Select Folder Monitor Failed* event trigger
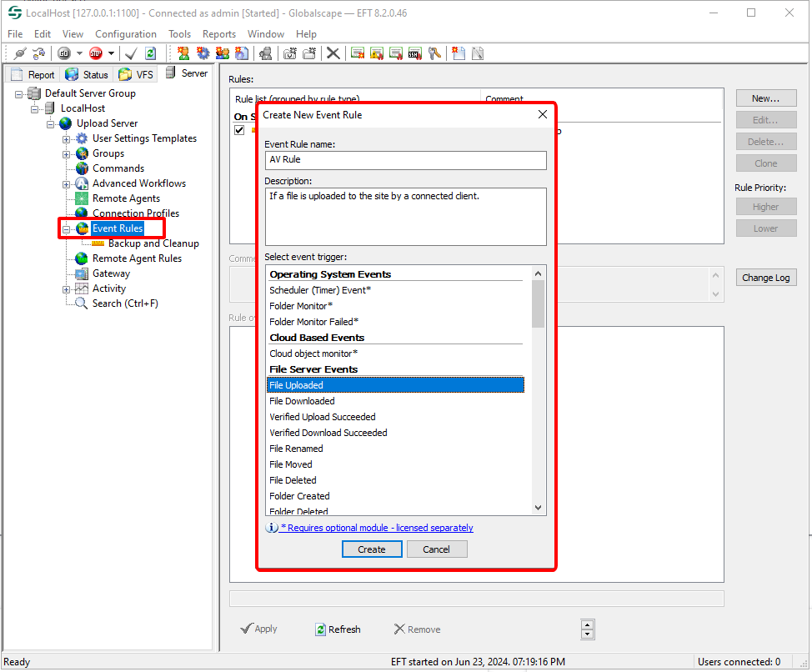The image size is (812, 672). point(396,322)
